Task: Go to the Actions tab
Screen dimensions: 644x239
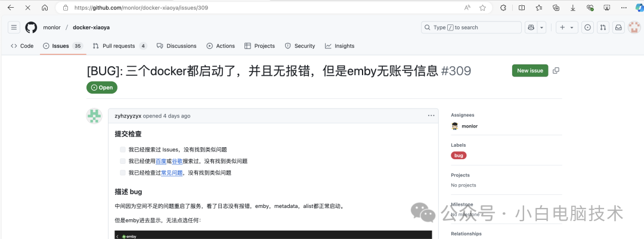Action: (221, 46)
